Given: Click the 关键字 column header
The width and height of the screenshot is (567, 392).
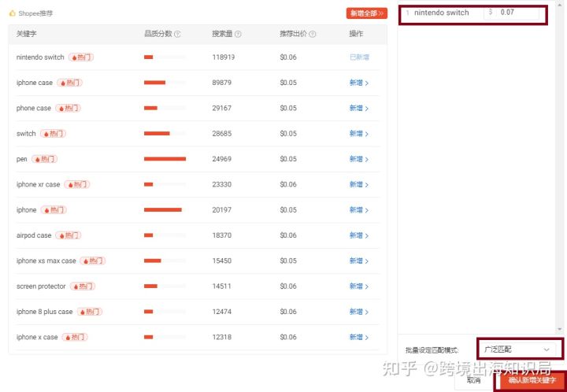Looking at the screenshot, I should coord(27,34).
